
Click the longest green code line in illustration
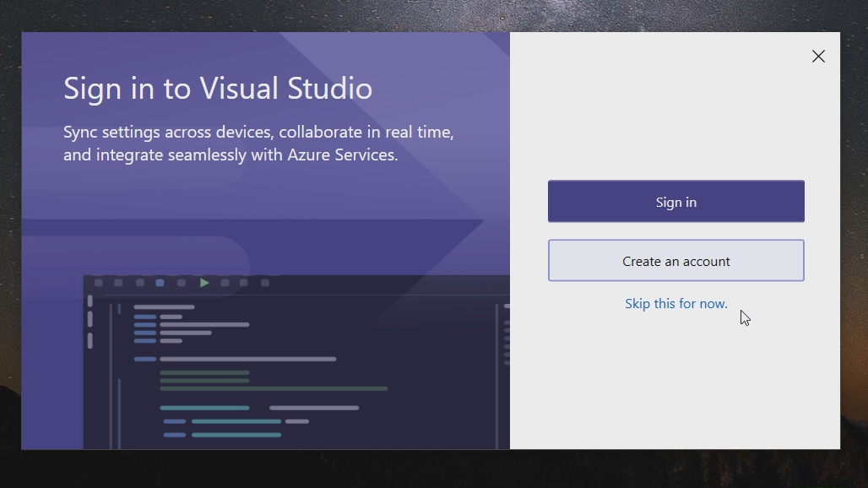[x=274, y=388]
